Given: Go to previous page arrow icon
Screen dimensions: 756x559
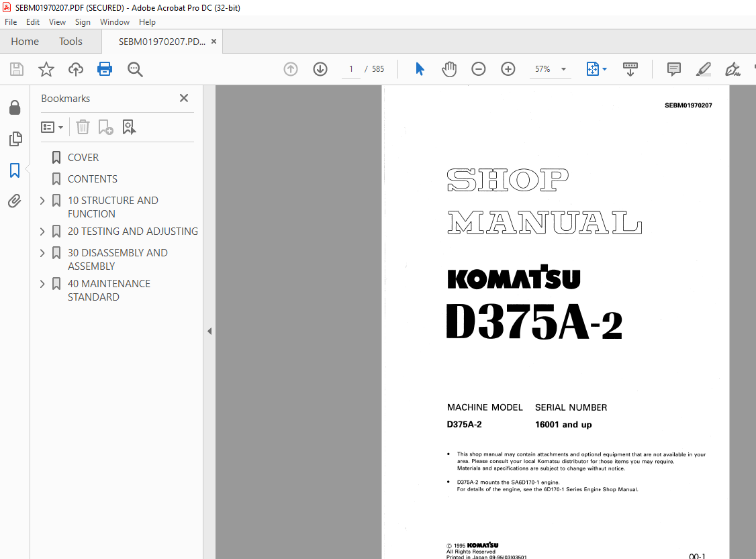Looking at the screenshot, I should (290, 69).
